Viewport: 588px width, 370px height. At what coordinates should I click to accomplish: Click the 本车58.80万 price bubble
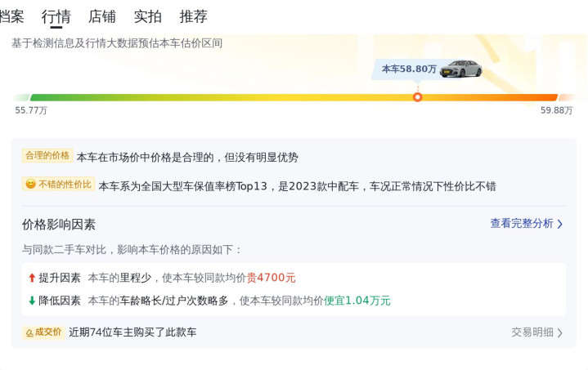[x=409, y=69]
